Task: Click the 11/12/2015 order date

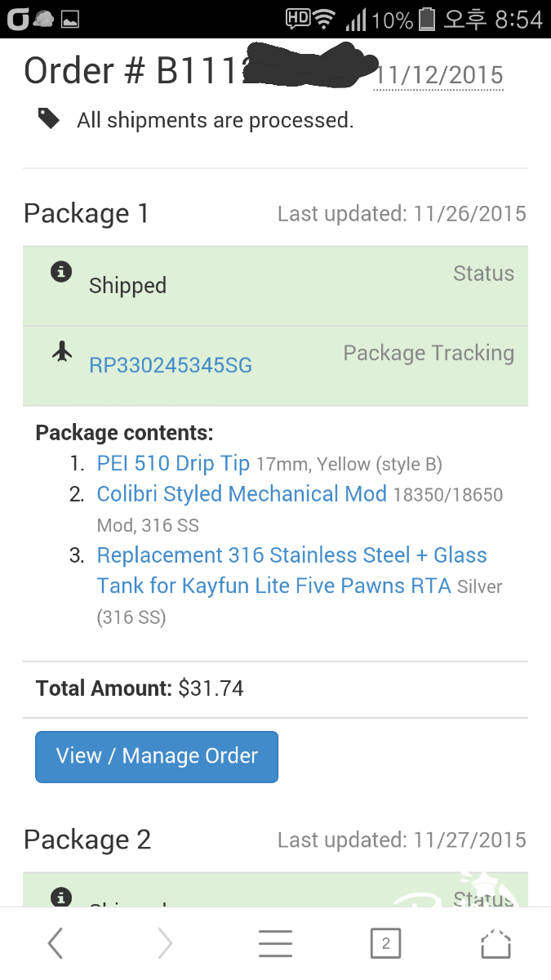Action: coord(439,75)
